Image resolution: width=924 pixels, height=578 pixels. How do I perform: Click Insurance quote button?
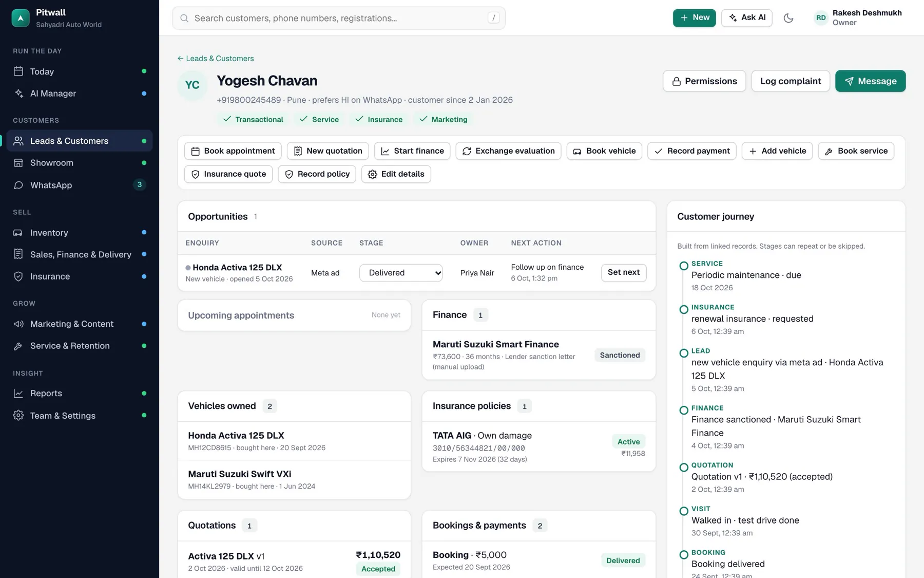(228, 174)
